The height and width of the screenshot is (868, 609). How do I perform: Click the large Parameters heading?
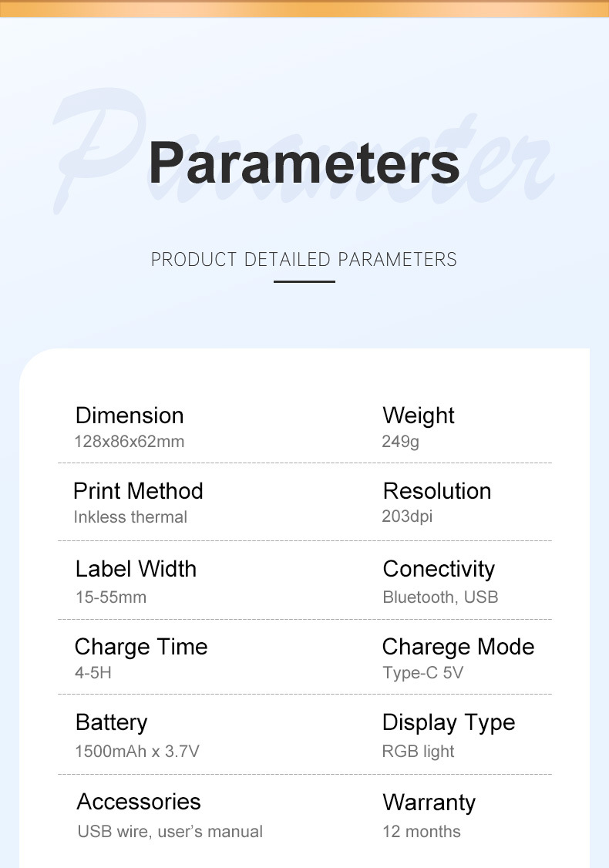click(x=304, y=163)
